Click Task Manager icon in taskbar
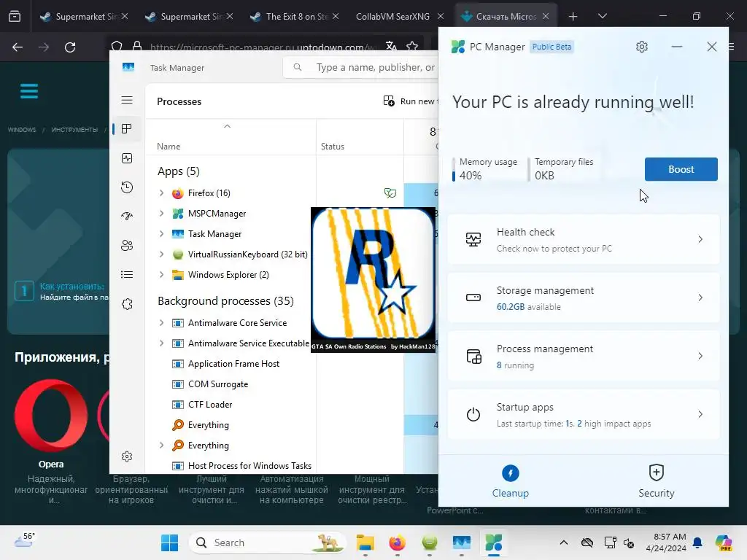 tap(462, 542)
